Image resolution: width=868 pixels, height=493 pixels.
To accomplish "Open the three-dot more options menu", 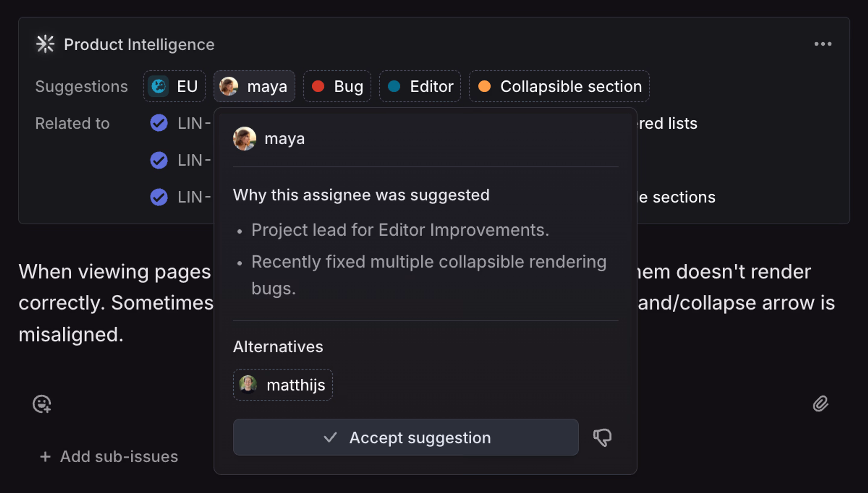I will pos(822,44).
